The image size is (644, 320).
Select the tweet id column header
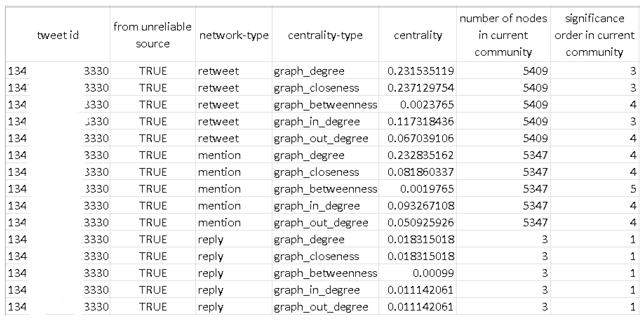58,35
